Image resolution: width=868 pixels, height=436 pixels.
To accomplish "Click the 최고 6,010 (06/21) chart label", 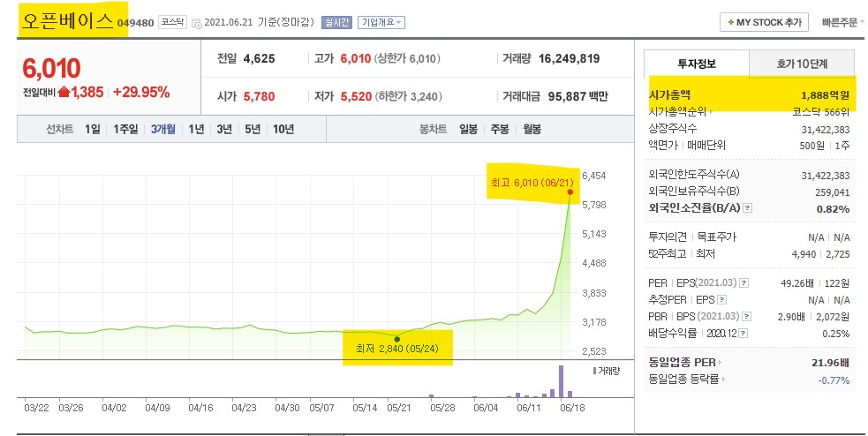I will pyautogui.click(x=532, y=183).
